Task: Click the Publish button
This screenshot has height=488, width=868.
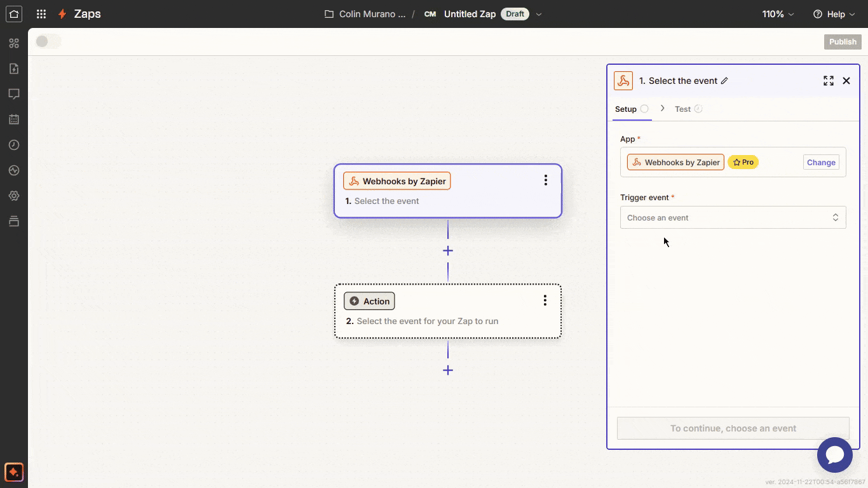Action: point(843,42)
